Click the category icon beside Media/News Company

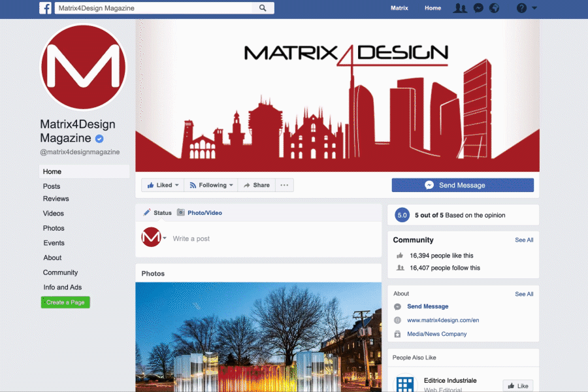click(397, 334)
